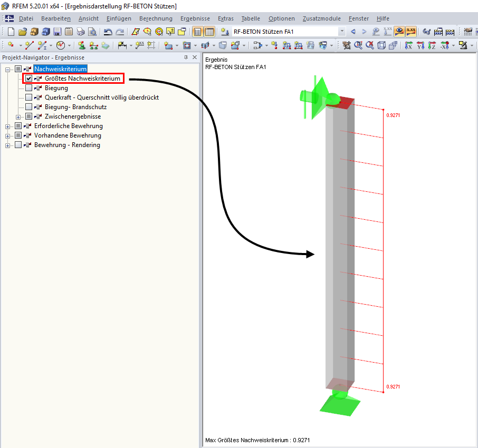View in X direction

pos(408,45)
